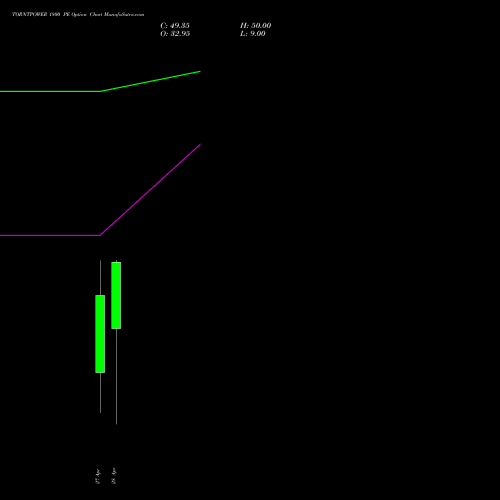Screen dimensions: 500x500
Task: Click the 'L: 9.00' low value
Action: tap(253, 34)
